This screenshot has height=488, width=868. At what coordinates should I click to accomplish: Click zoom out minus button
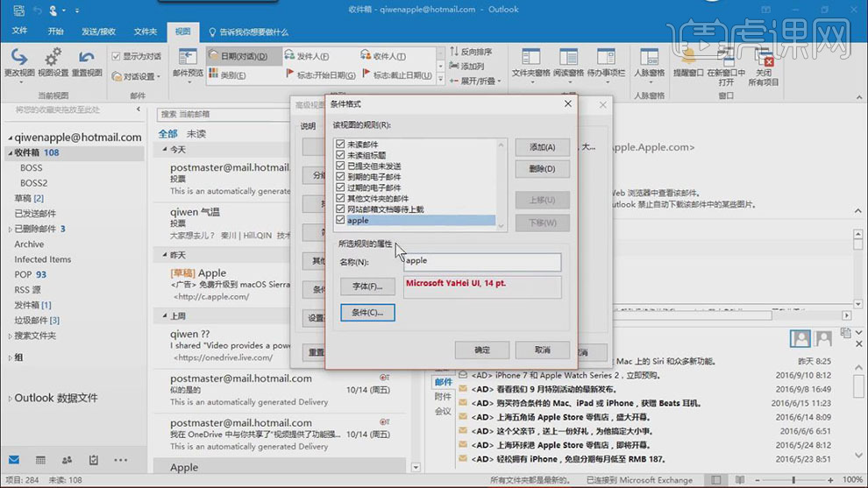pyautogui.click(x=758, y=480)
